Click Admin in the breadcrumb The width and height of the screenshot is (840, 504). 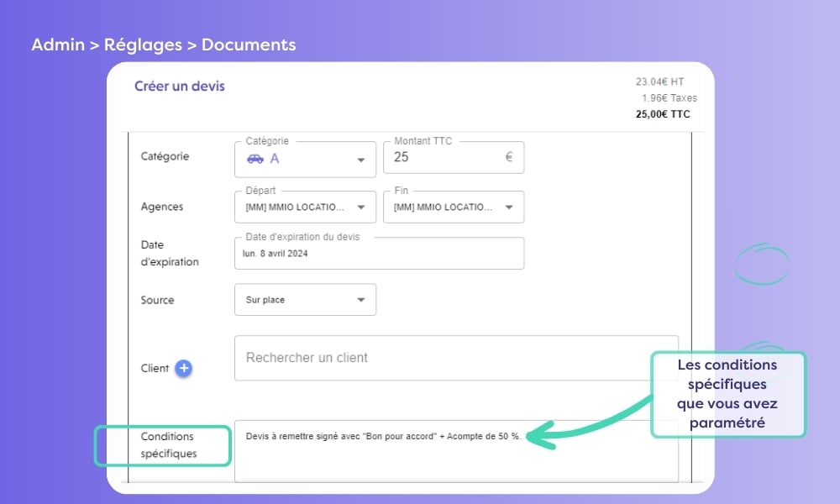coord(57,45)
